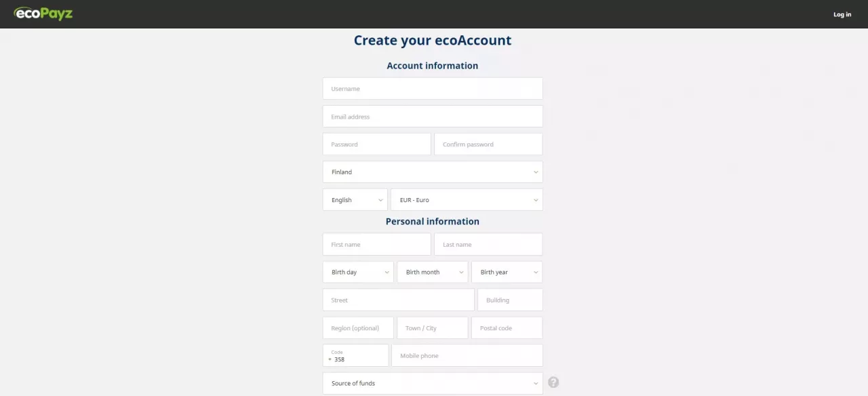Click the 'Personal information' section heading
Image resolution: width=868 pixels, height=396 pixels.
[433, 222]
